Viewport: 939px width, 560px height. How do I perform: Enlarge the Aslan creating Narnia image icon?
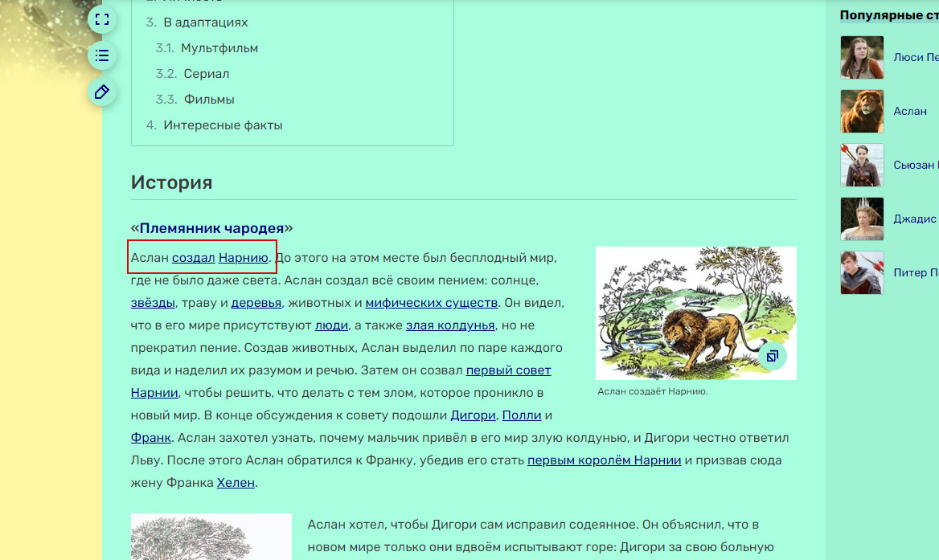coord(772,356)
